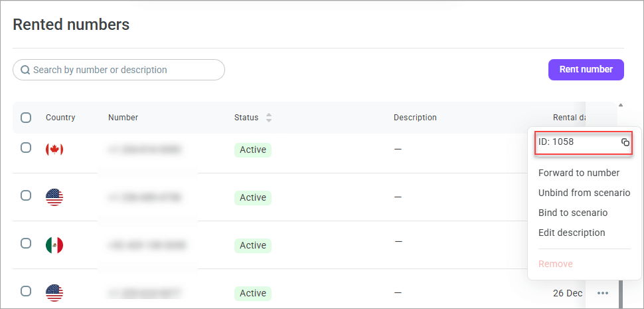Select the Canada number row checkbox
This screenshot has width=644, height=309.
pyautogui.click(x=26, y=148)
